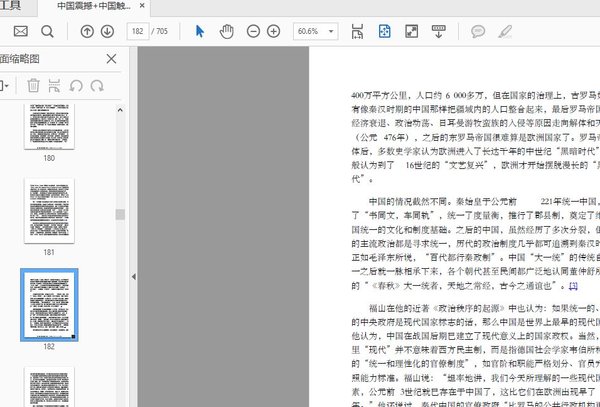
Task: Enter full screen mode icon
Action: coord(411,31)
